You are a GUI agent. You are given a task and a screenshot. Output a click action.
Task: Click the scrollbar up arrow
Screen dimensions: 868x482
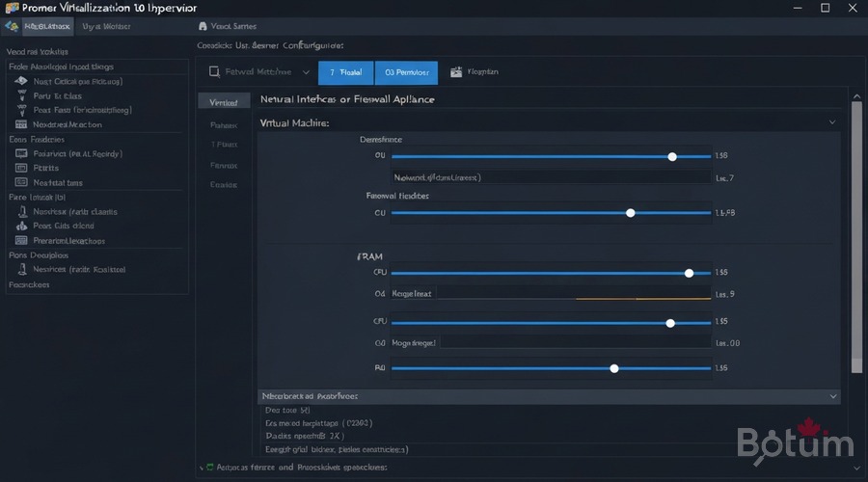click(857, 96)
